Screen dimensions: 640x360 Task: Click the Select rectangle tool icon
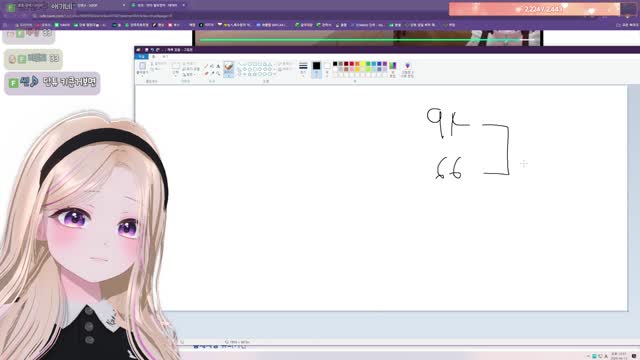pos(176,66)
